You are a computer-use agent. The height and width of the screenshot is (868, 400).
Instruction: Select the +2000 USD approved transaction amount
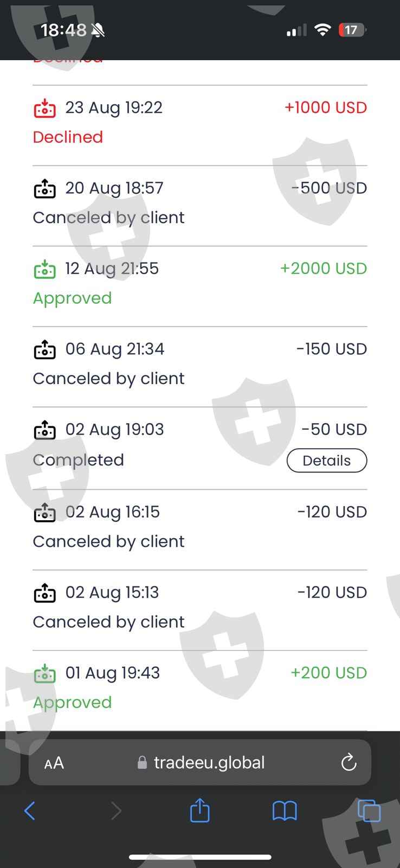(323, 269)
